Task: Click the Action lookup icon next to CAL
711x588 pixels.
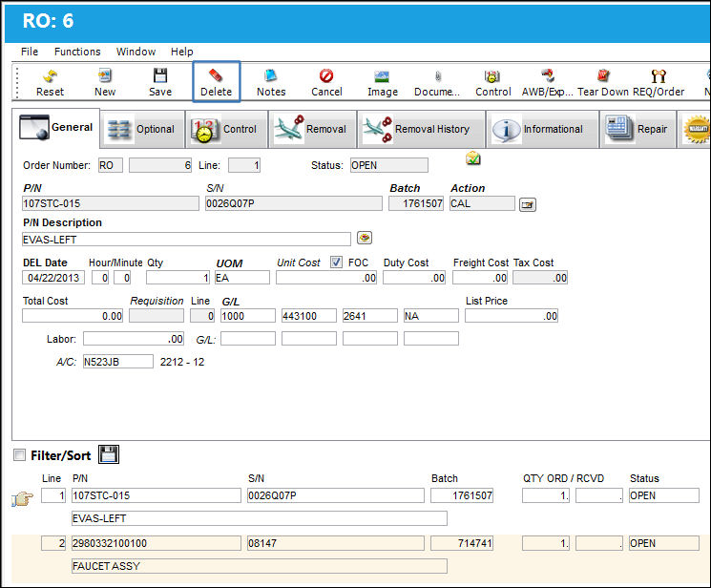Action: coord(528,204)
